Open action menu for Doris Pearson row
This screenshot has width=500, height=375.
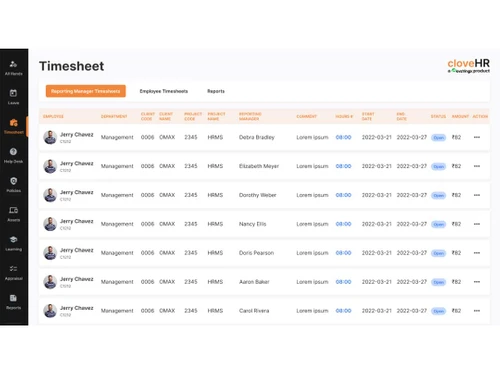pyautogui.click(x=477, y=253)
